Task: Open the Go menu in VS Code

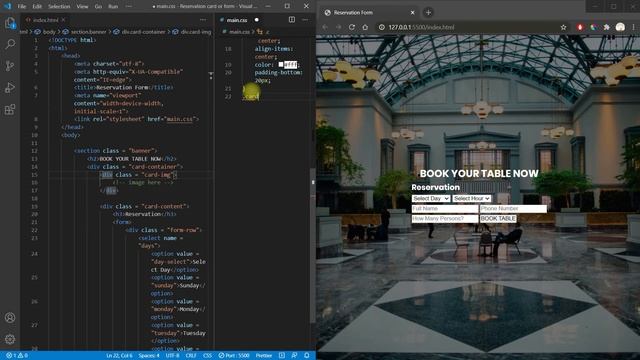Action: coord(98,7)
